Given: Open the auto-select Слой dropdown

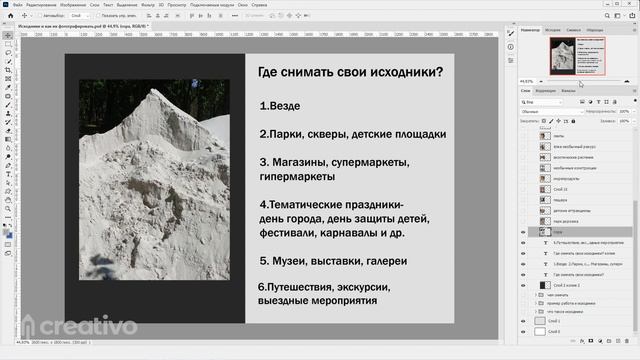Looking at the screenshot, I should point(80,16).
